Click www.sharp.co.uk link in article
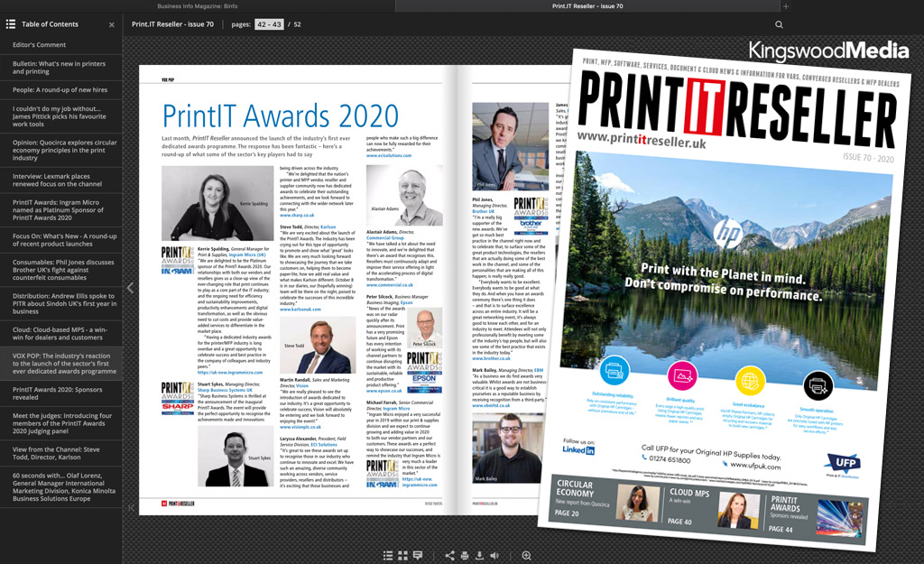This screenshot has height=564, width=924. (x=297, y=215)
